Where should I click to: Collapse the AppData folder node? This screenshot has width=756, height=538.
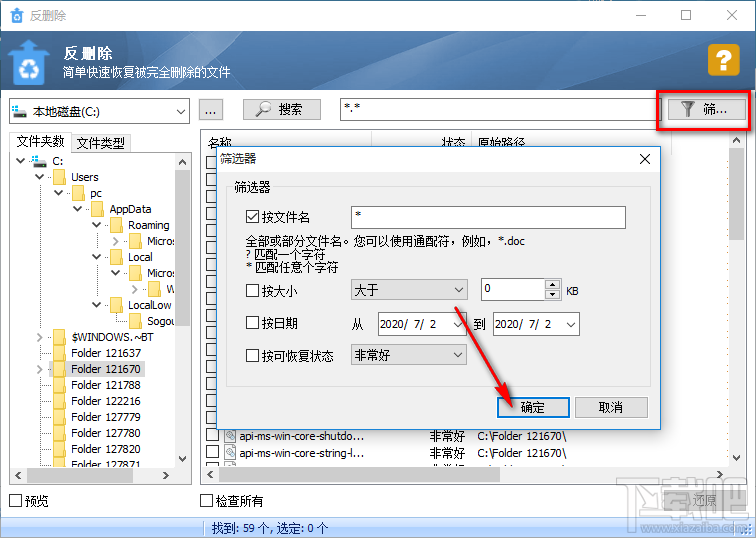pos(78,209)
